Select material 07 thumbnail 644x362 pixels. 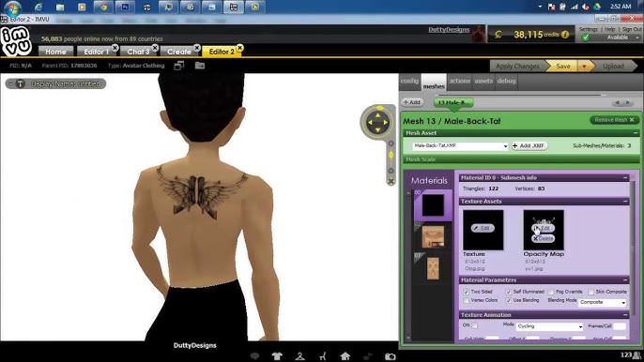click(433, 268)
